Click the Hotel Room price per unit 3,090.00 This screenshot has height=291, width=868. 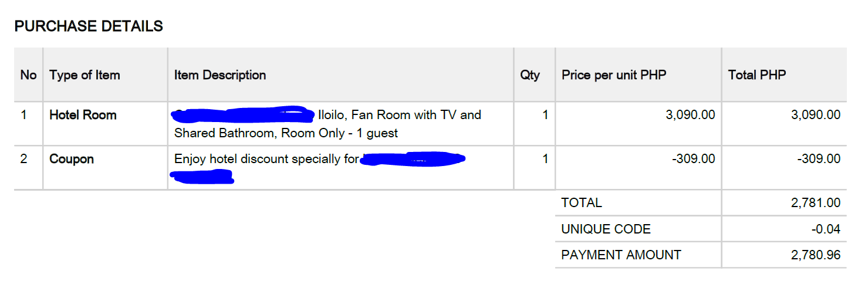690,115
